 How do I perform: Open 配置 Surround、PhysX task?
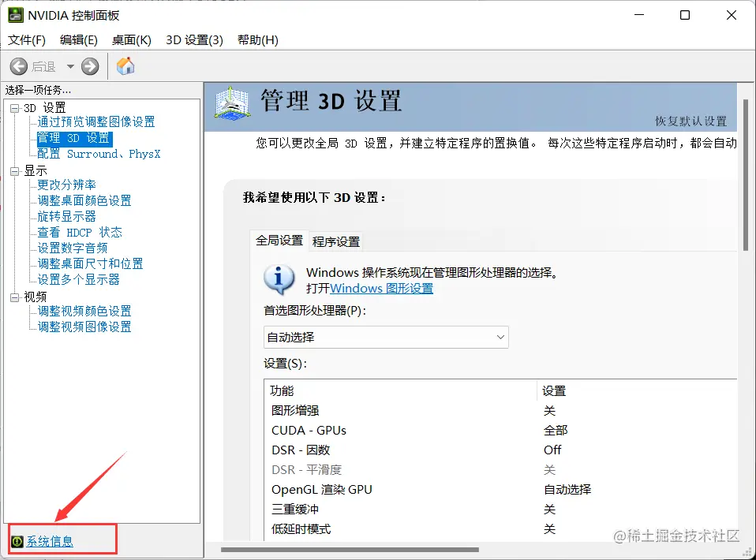pyautogui.click(x=99, y=154)
